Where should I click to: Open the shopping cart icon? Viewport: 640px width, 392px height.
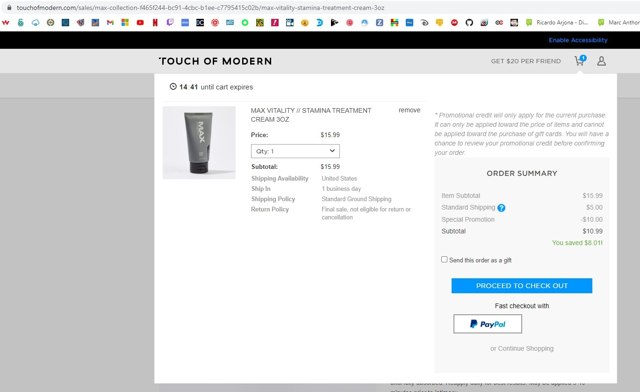580,61
